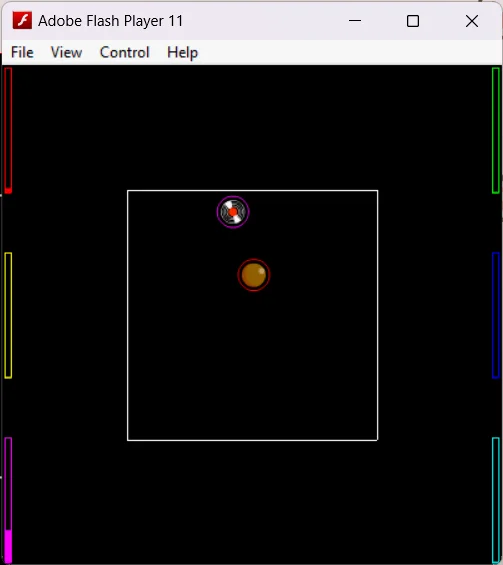
Task: Click the Adobe Flash Player logo icon
Action: tap(22, 20)
